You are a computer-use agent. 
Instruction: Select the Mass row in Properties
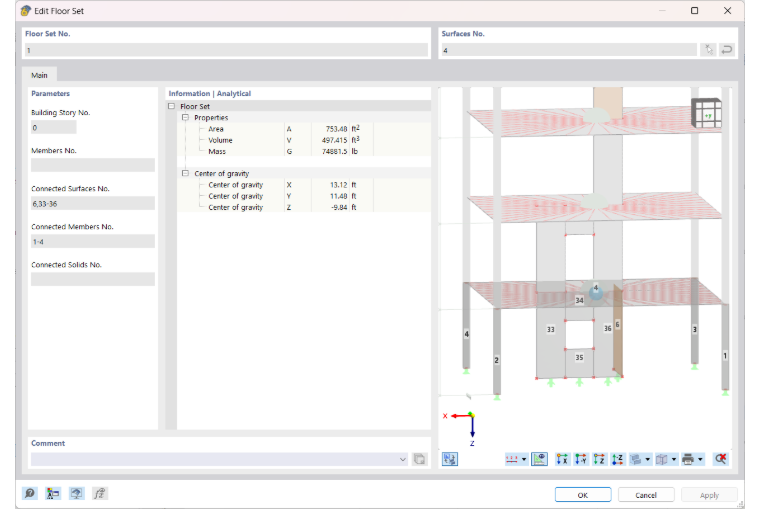(x=304, y=151)
